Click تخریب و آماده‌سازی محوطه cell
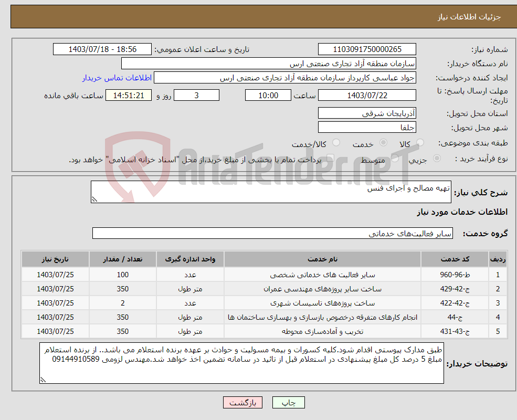The image size is (517, 420). pos(322,331)
